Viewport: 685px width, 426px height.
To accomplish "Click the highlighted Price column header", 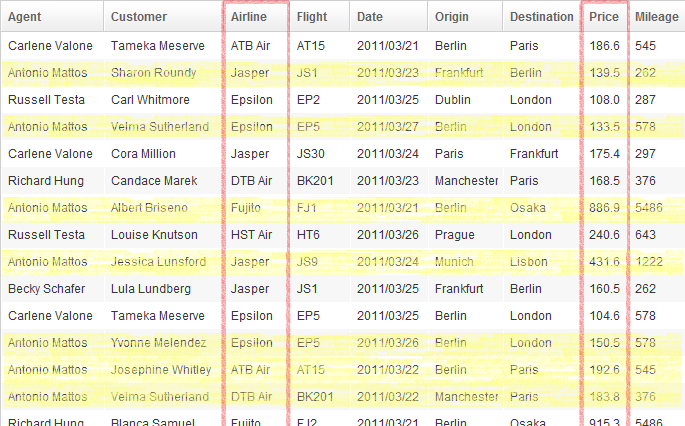I will point(605,17).
